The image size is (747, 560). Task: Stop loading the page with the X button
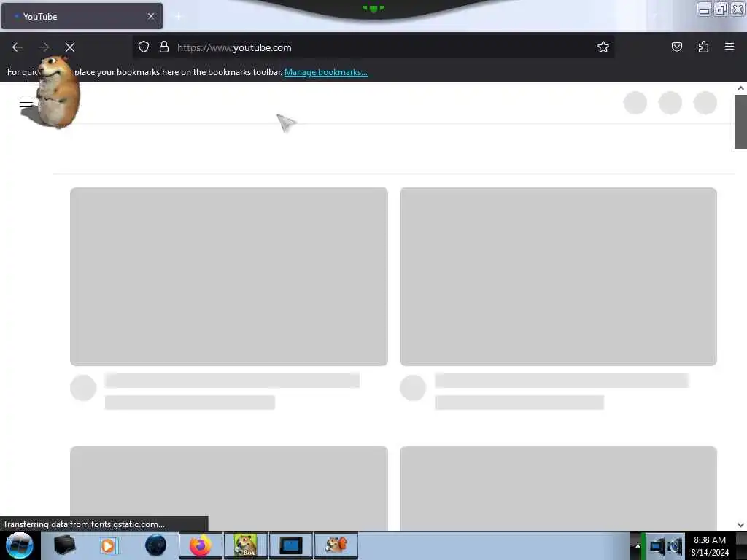pyautogui.click(x=70, y=47)
